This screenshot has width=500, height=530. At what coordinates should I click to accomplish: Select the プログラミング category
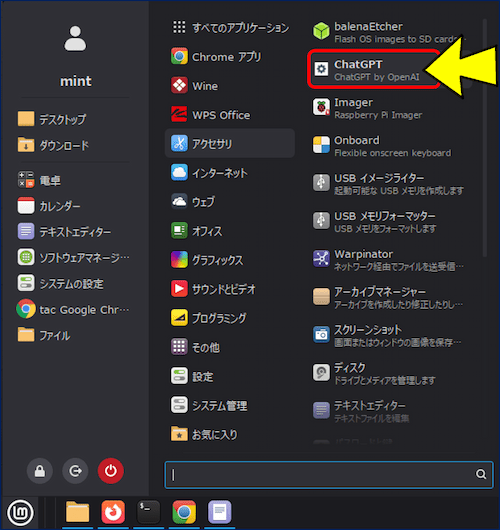(x=230, y=318)
